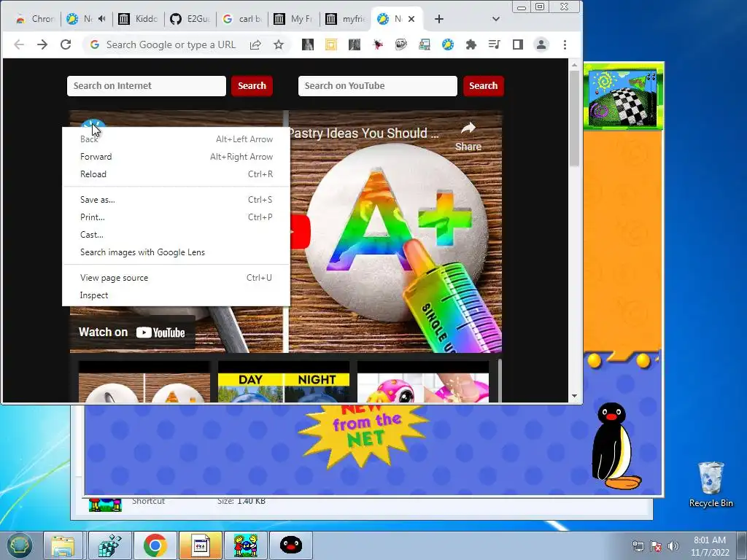
Task: Choose Save as... in context menu
Action: (176, 200)
